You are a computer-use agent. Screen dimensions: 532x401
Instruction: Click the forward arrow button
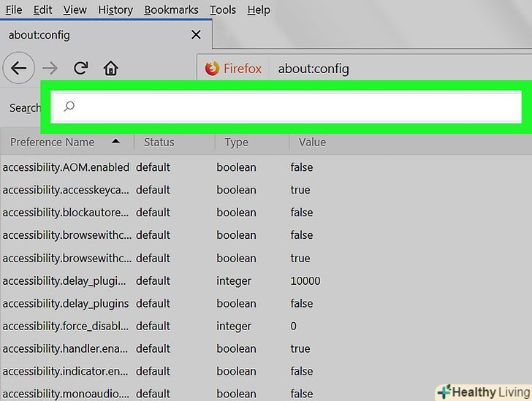[x=50, y=68]
